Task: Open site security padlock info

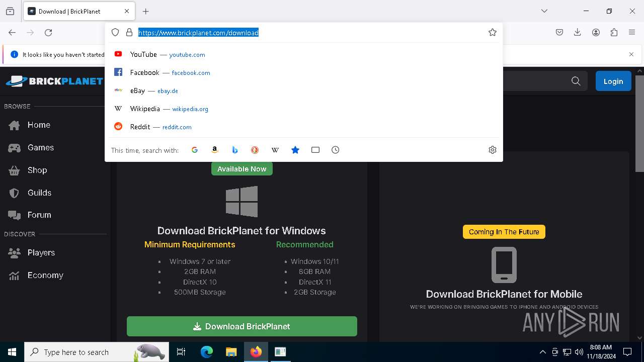Action: click(x=129, y=32)
